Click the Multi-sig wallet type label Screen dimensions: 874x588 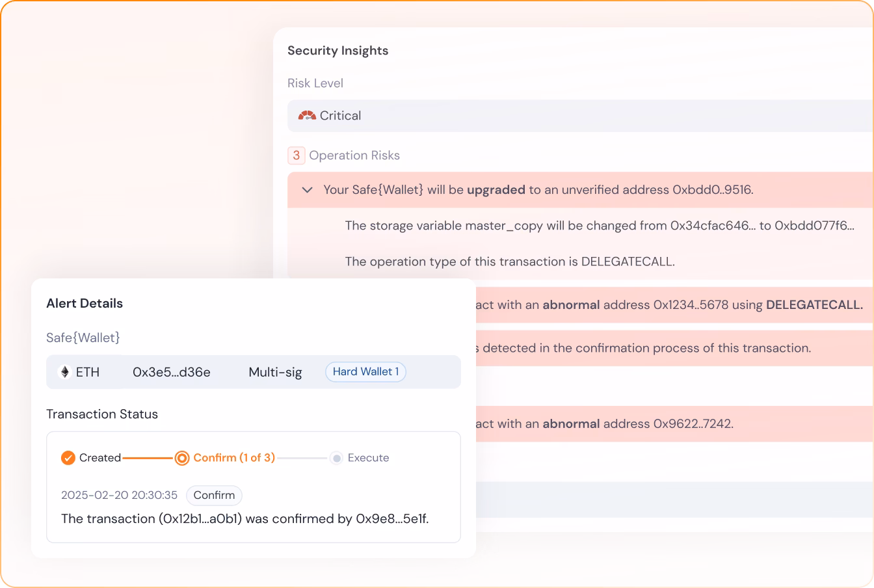coord(275,372)
